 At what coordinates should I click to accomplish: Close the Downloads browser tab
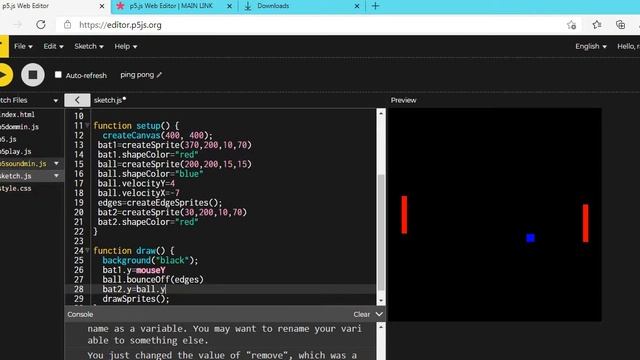click(x=357, y=6)
